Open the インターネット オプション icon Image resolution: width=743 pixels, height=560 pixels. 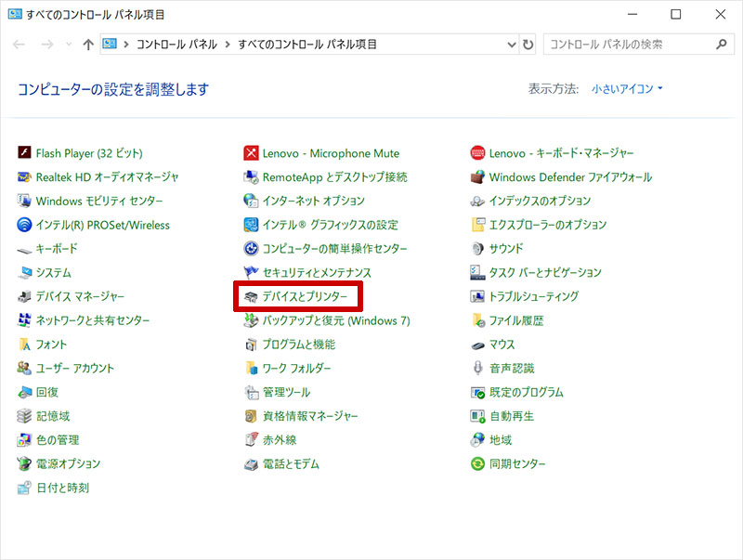click(251, 201)
